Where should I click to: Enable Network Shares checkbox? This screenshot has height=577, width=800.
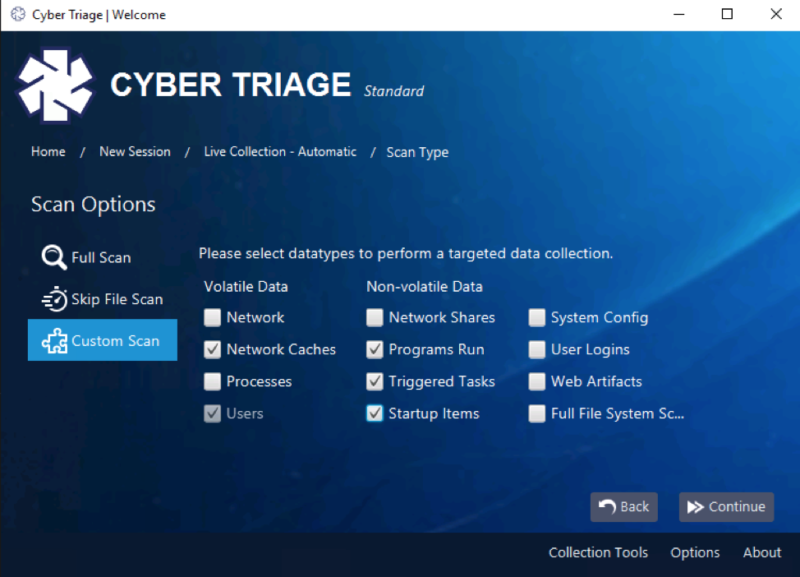pos(374,317)
